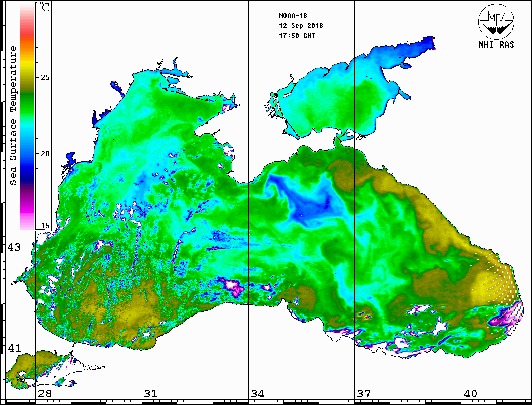Image resolution: width=532 pixels, height=405 pixels.
Task: Click the temperature color scale bar
Action: [x=27, y=117]
